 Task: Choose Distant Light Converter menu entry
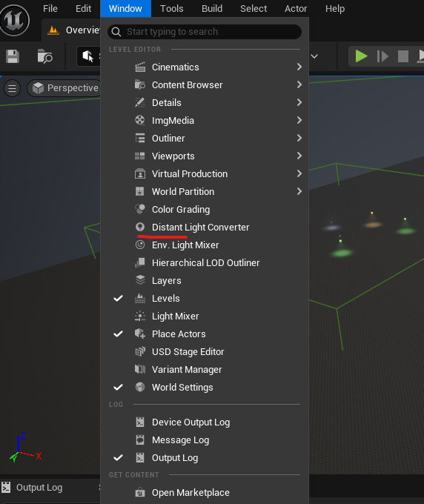pos(205,228)
